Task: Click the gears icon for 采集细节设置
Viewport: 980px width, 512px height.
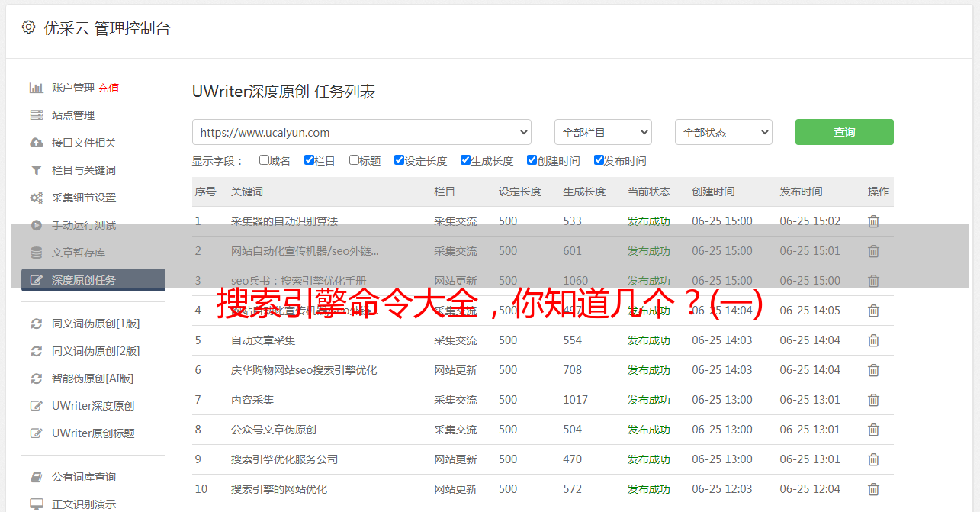Action: [36, 198]
